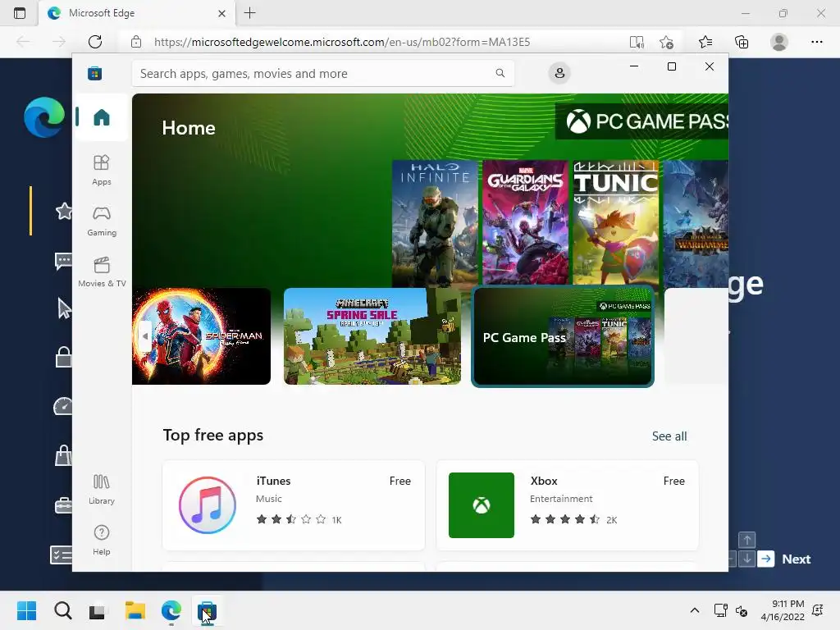Screen dimensions: 840x630
Task: Open the Edge Favorites list icon
Action: coord(705,42)
